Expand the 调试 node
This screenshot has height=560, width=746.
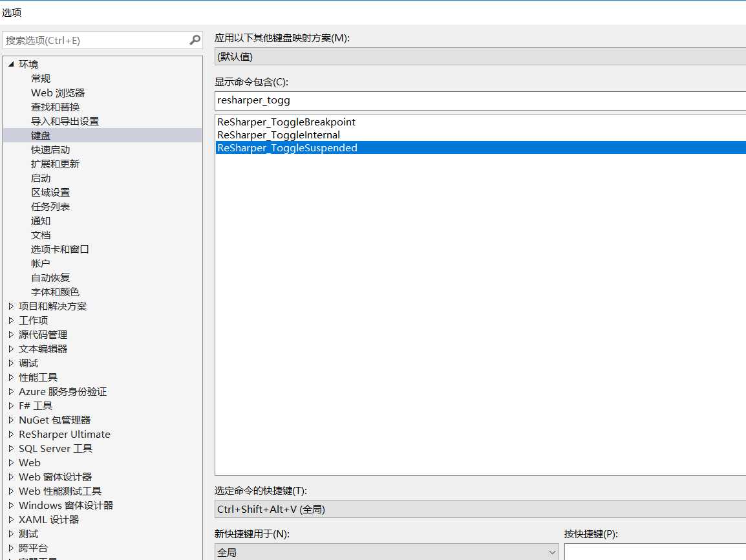11,363
